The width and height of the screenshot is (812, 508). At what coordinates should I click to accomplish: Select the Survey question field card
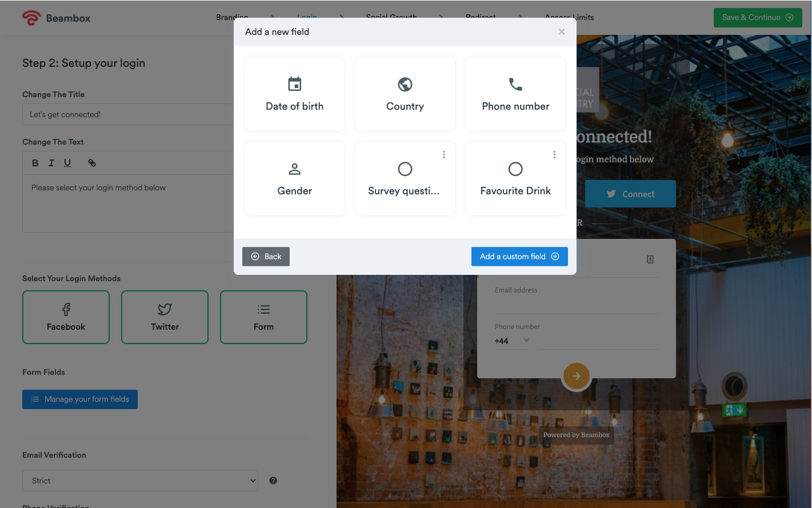[x=405, y=179]
